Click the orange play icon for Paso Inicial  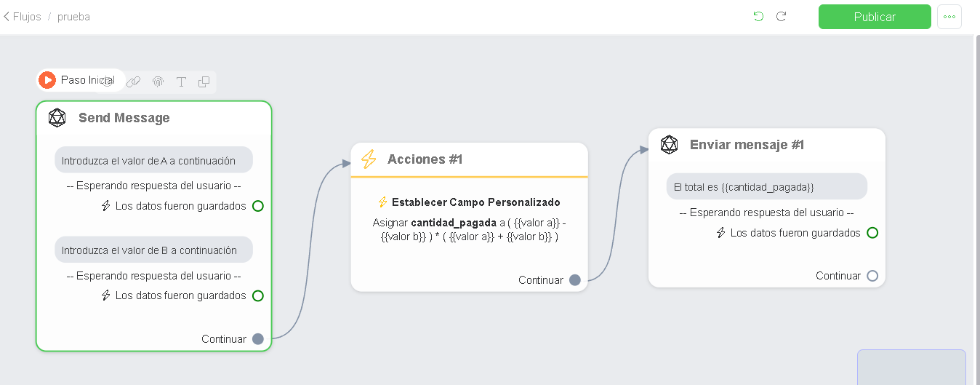47,80
